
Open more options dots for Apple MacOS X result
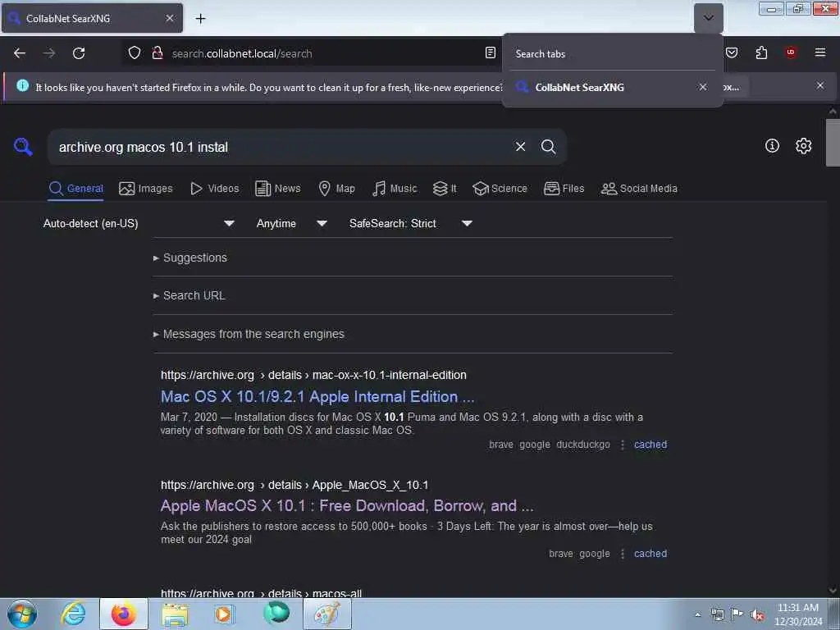[623, 554]
